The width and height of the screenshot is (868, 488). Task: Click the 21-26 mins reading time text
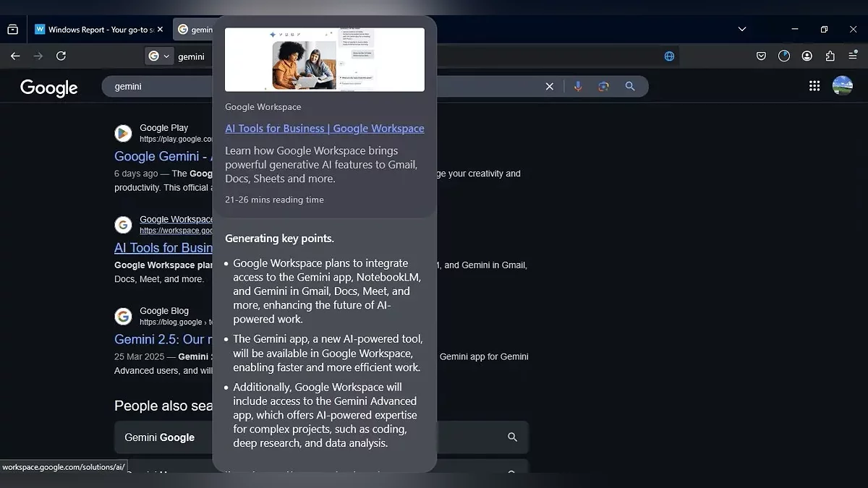[274, 200]
